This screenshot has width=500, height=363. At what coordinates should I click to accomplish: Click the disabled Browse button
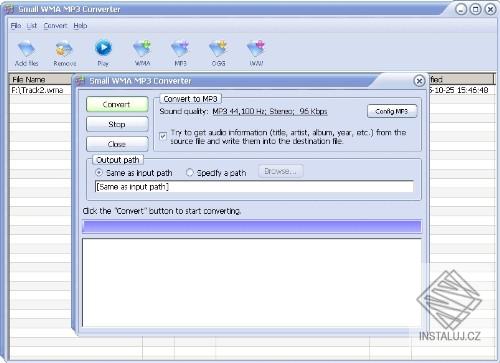pos(281,171)
